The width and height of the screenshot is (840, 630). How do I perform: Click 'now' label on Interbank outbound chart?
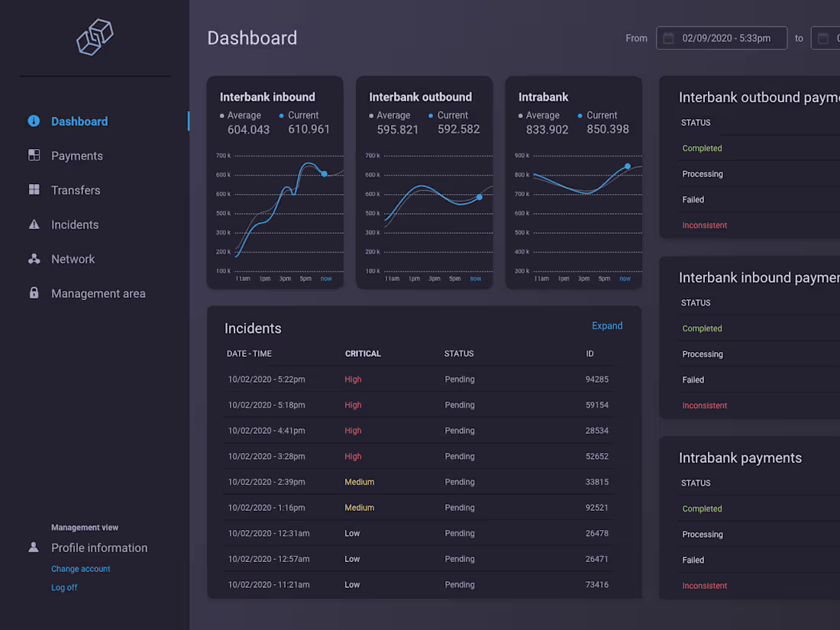click(475, 279)
